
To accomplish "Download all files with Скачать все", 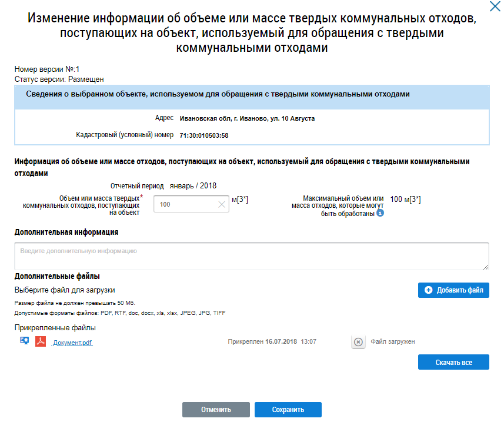I will point(453,362).
